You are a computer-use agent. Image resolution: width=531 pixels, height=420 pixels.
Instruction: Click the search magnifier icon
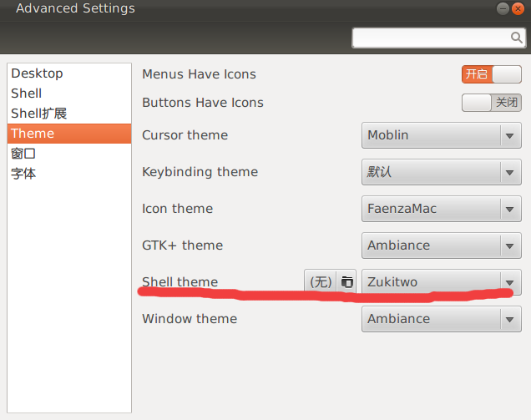[516, 38]
